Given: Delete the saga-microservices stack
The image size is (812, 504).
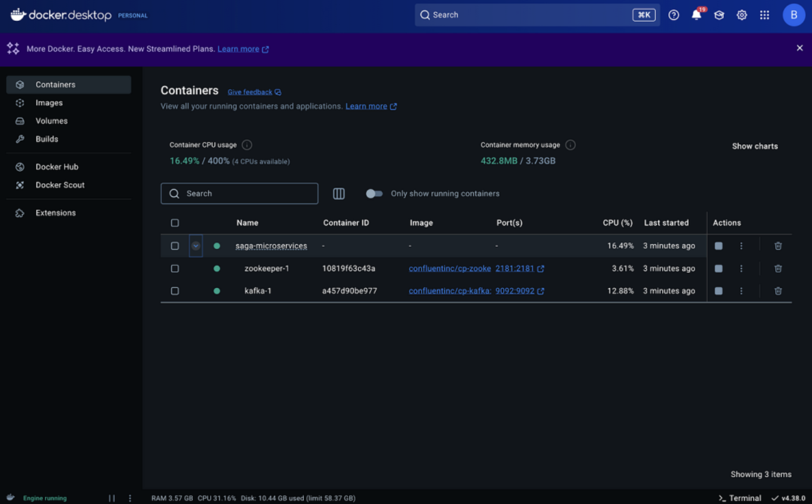Looking at the screenshot, I should [778, 246].
